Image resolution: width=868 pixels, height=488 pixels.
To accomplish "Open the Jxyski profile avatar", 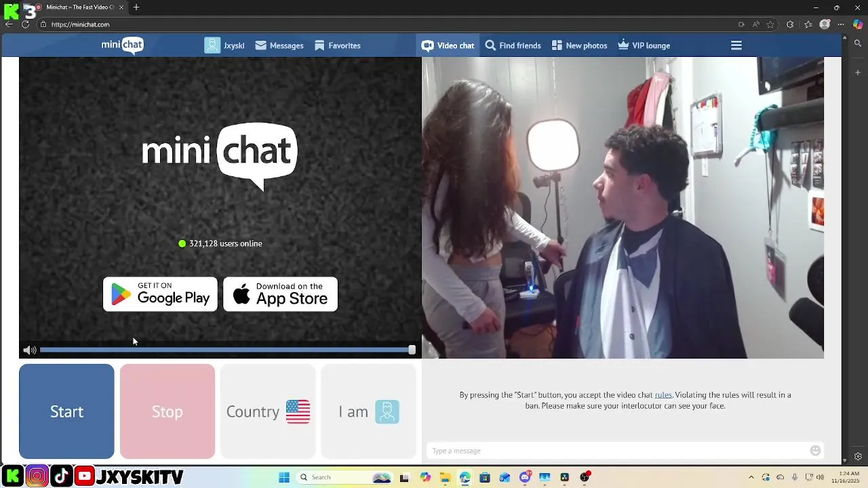I will [x=212, y=45].
